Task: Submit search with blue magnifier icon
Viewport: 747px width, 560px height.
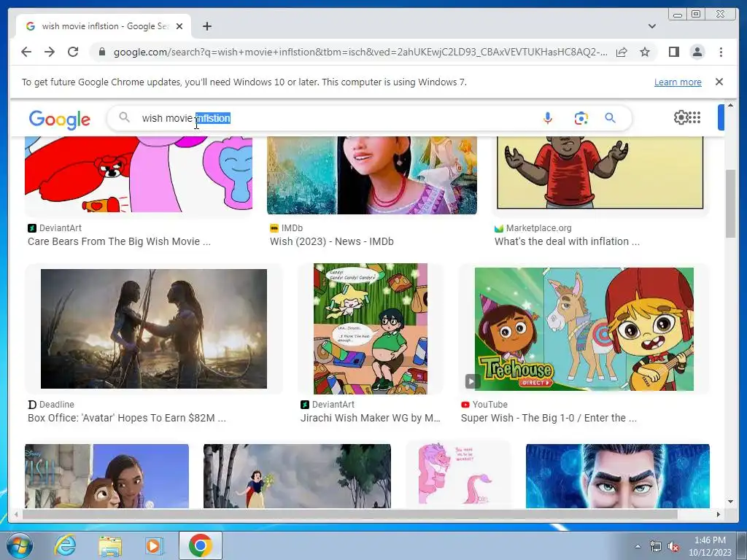Action: (x=610, y=117)
